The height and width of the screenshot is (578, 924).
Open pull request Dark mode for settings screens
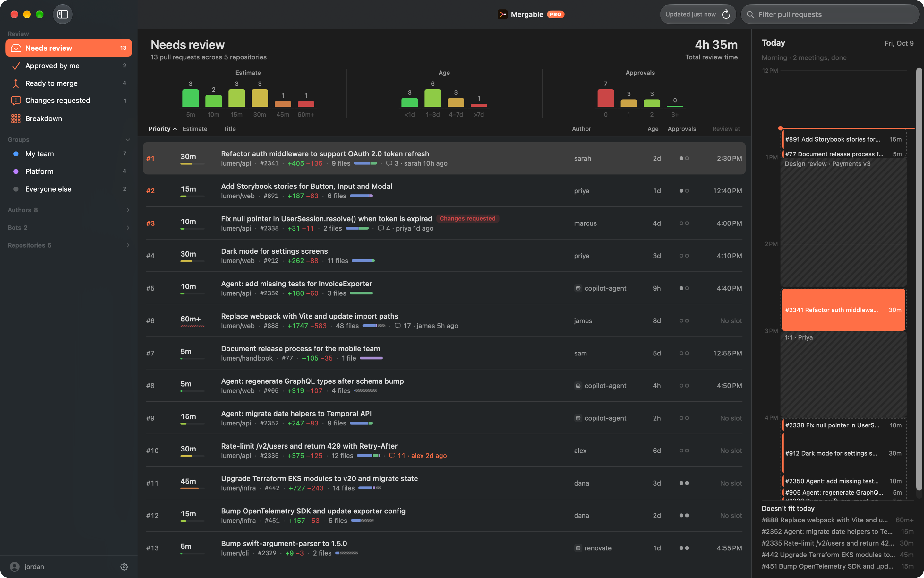pos(444,256)
